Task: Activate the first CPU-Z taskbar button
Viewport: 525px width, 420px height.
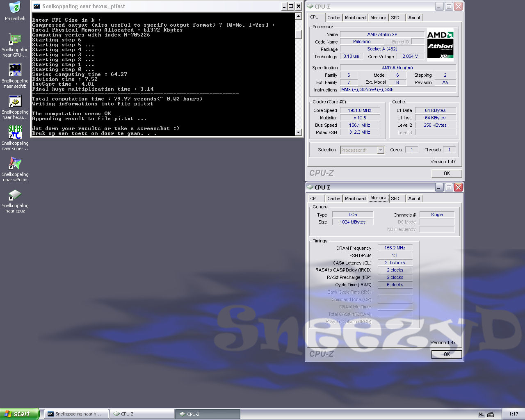Action: tap(142, 414)
